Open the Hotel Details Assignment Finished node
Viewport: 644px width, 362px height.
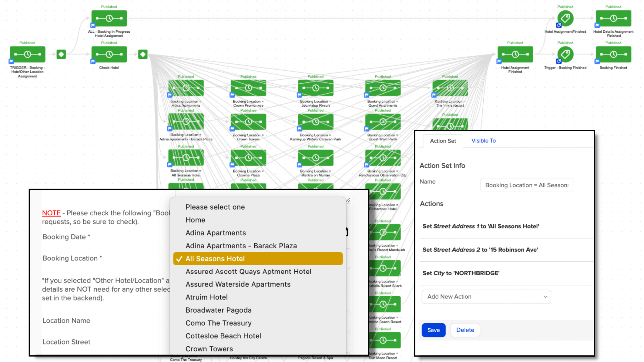[x=613, y=18]
